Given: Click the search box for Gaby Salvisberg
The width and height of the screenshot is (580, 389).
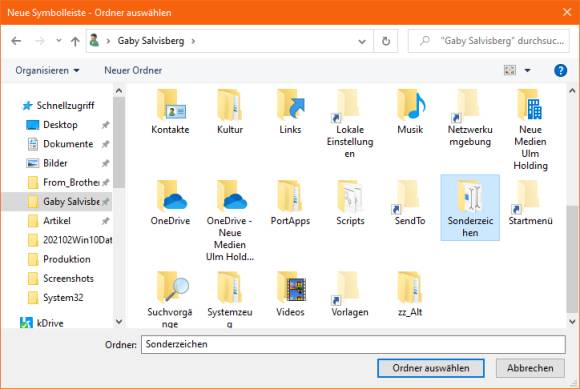Looking at the screenshot, I should click(x=489, y=41).
